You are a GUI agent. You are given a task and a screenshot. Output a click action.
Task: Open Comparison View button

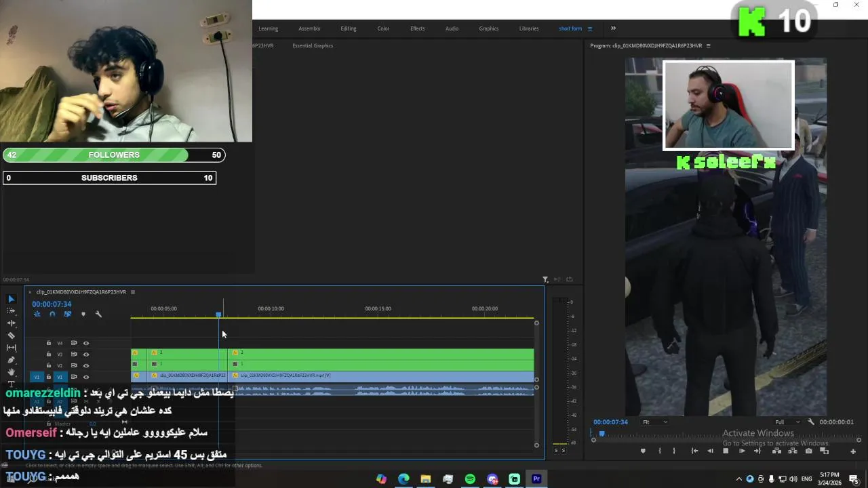[x=824, y=451]
